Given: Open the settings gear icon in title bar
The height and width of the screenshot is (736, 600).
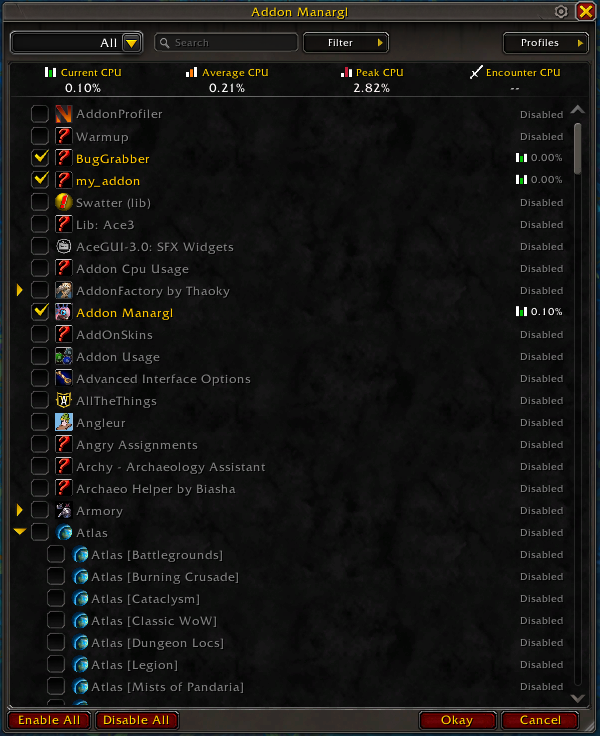Looking at the screenshot, I should coord(561,11).
